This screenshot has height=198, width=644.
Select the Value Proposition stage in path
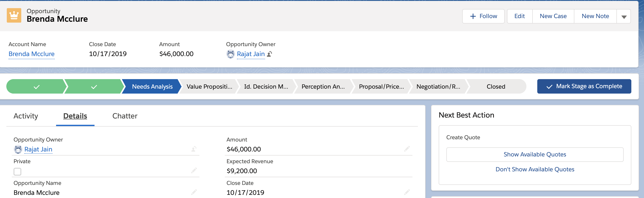[209, 87]
